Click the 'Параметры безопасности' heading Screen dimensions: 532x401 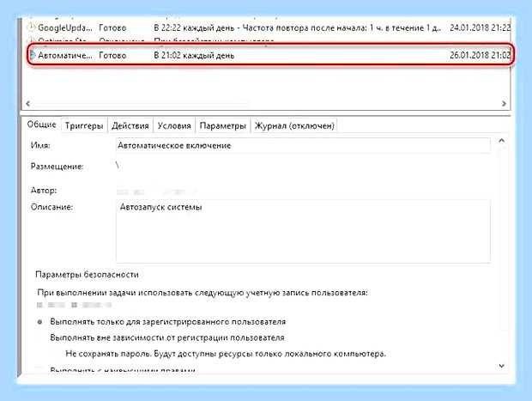(87, 275)
